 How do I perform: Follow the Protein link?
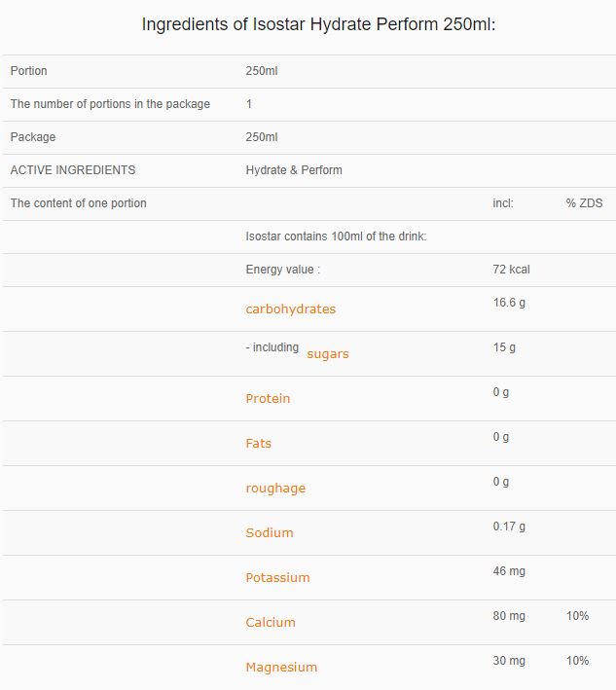point(268,398)
